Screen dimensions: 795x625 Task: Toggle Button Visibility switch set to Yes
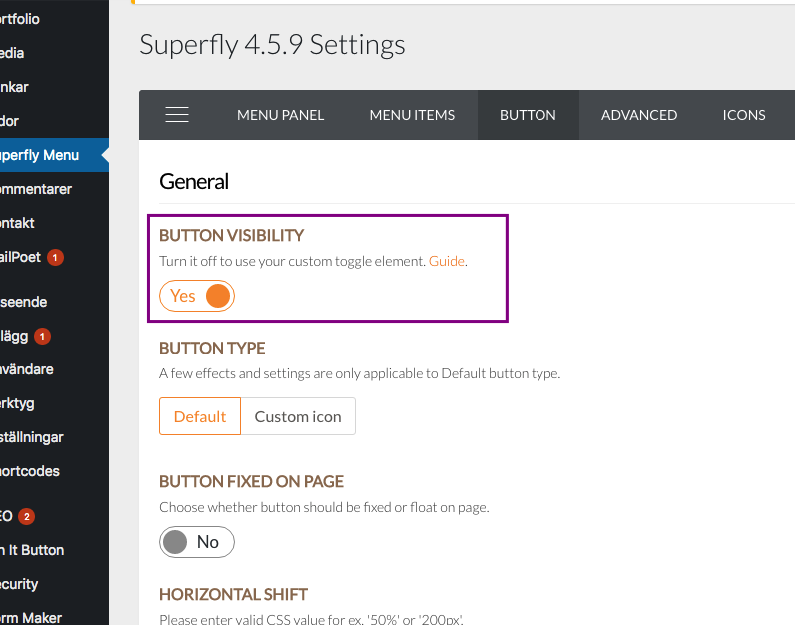(x=197, y=296)
